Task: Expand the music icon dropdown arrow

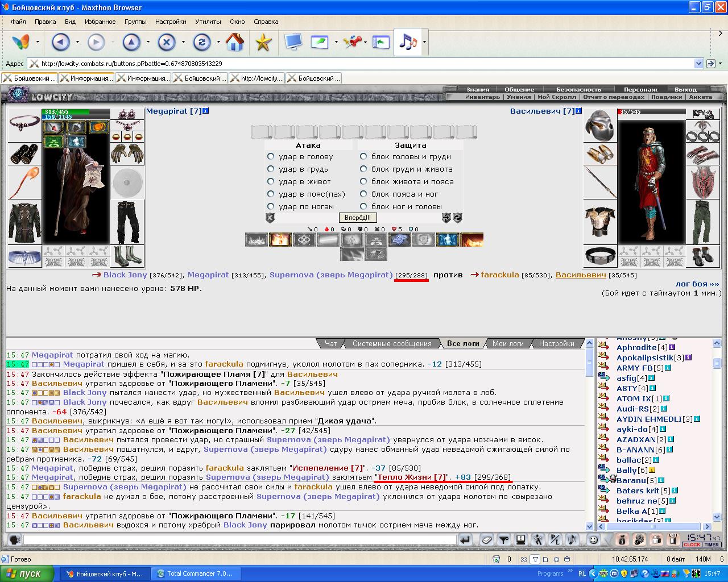Action: [x=424, y=42]
